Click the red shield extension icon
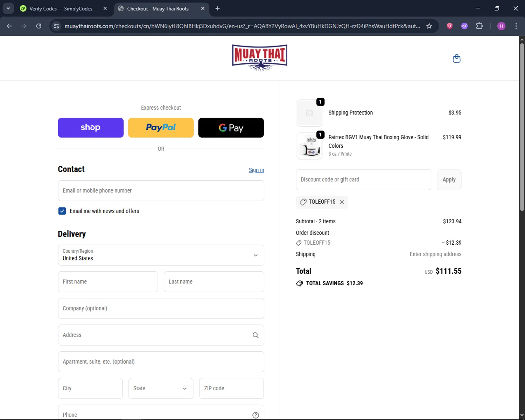Viewport: 525px width, 420px height. point(450,26)
